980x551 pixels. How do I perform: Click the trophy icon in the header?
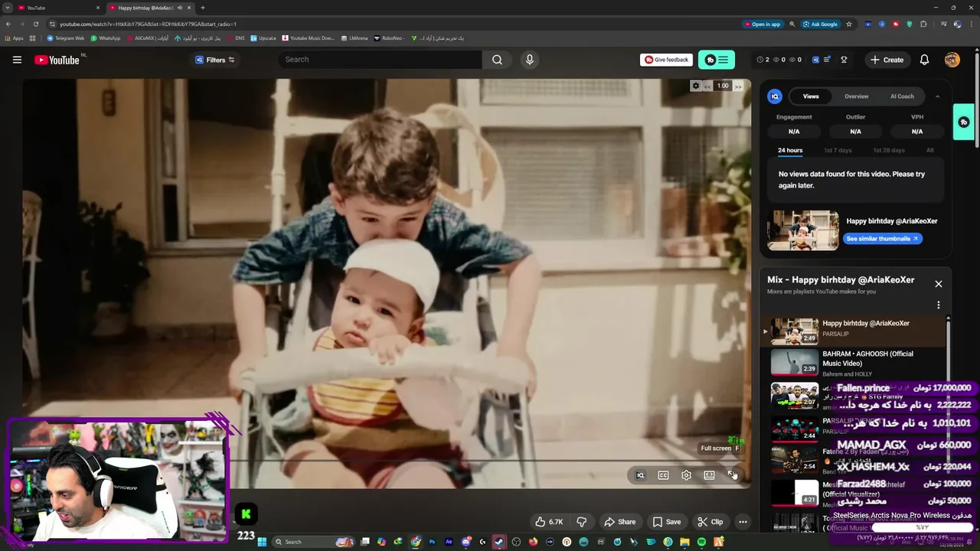click(x=844, y=60)
